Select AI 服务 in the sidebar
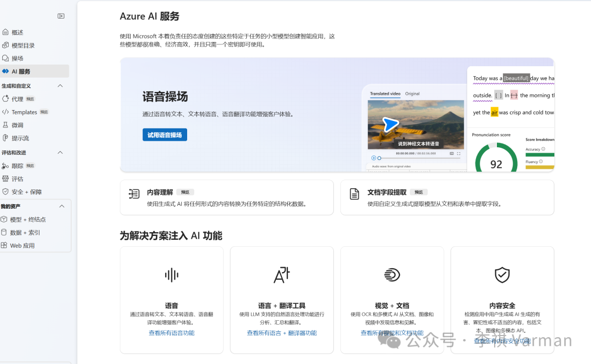591x364 pixels. point(34,71)
